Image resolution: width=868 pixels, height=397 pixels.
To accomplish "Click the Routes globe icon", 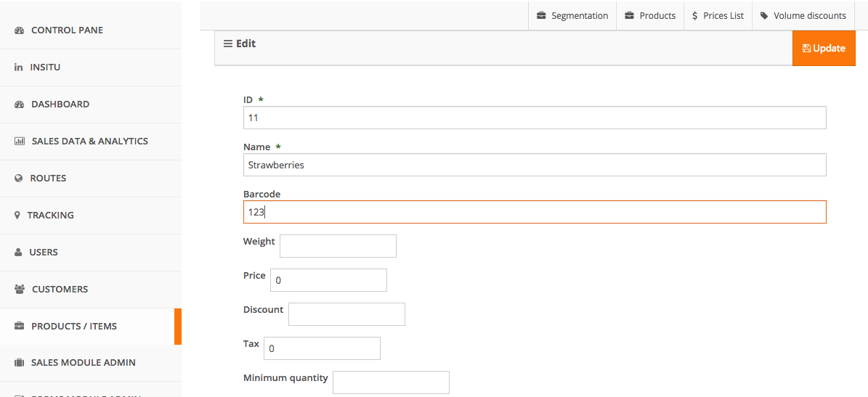I will click(x=19, y=179).
